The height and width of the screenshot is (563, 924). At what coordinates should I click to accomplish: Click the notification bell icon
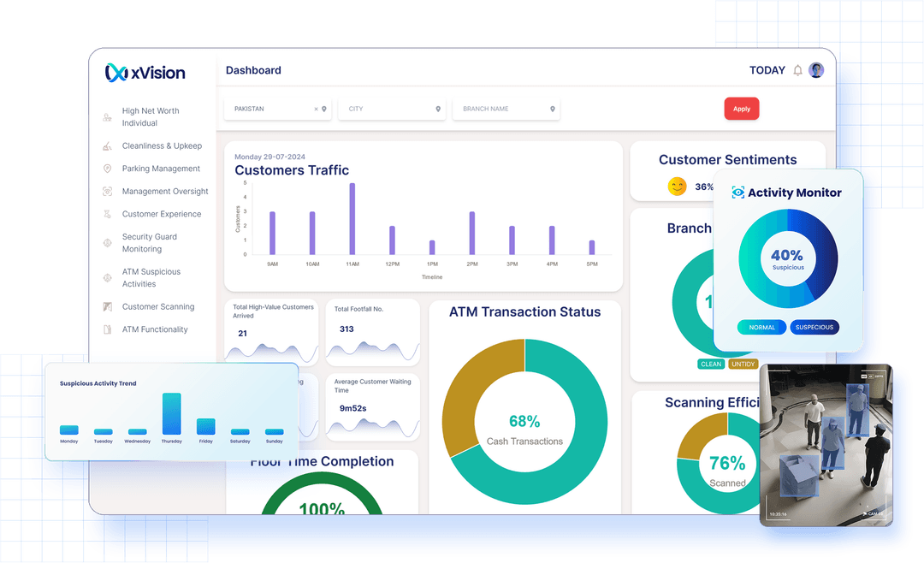[x=797, y=70]
